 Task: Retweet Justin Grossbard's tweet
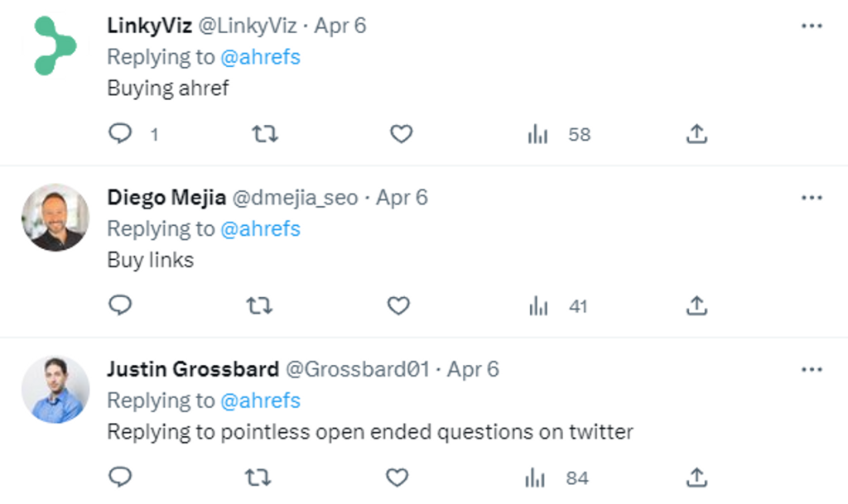(x=258, y=478)
